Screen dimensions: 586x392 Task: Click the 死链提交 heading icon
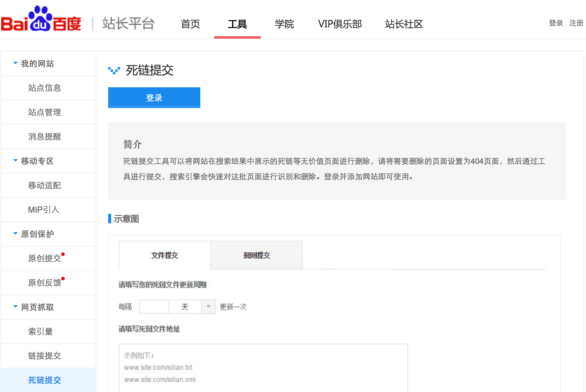coord(114,70)
